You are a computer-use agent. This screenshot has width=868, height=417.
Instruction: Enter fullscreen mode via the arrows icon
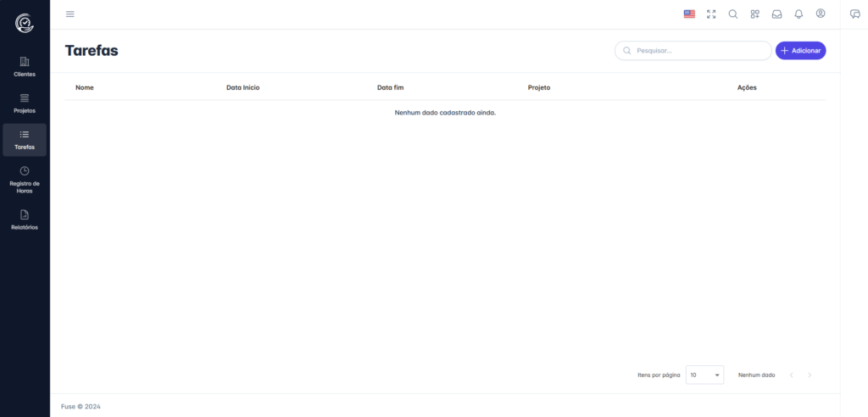(711, 14)
